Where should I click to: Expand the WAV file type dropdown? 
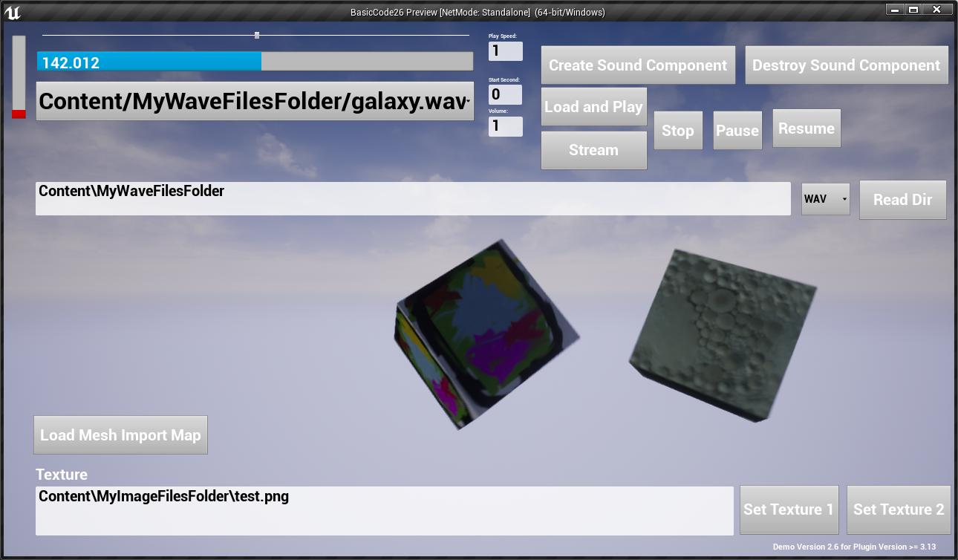(825, 199)
